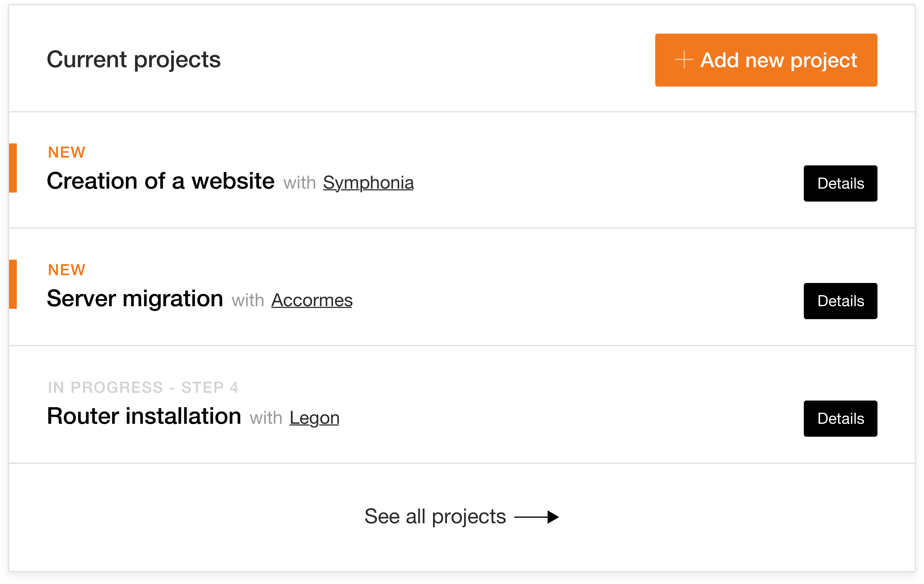Click the Add new project button
This screenshot has width=924, height=584.
coord(766,60)
